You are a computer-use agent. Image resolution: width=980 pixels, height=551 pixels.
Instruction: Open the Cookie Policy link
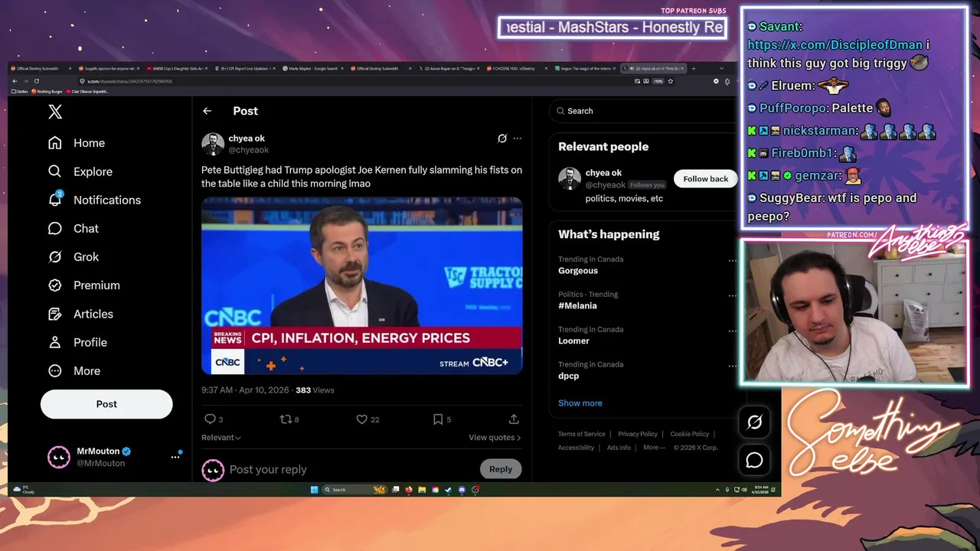tap(690, 434)
